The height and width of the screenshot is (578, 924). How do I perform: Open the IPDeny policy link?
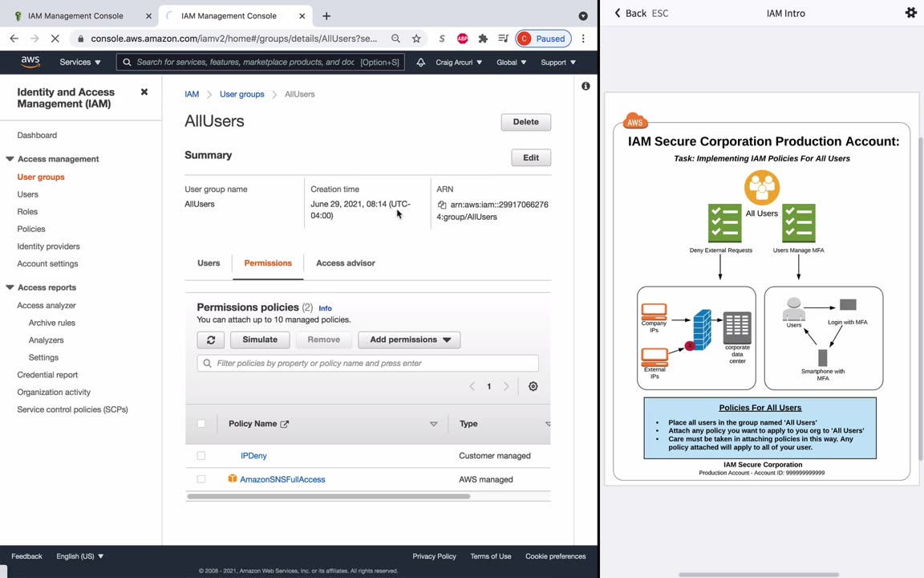253,456
